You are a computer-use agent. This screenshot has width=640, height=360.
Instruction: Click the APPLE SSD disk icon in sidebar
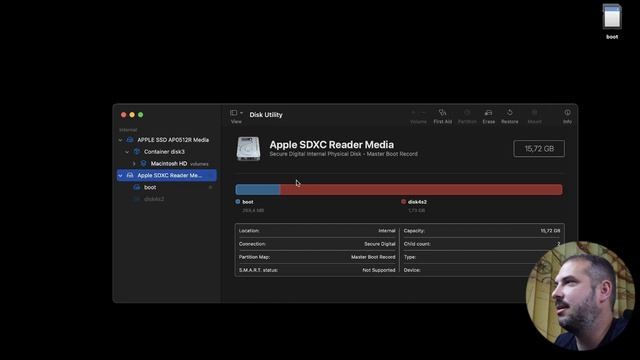pos(130,140)
